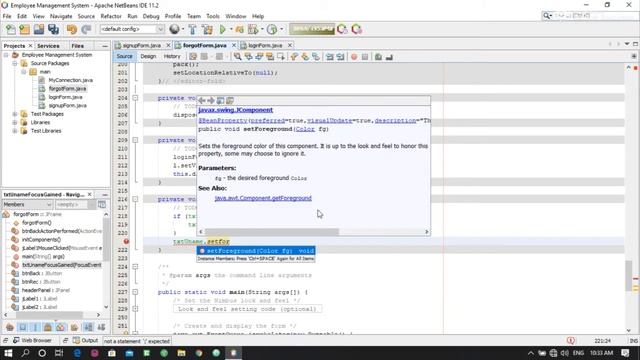Screen dimensions: 640x360
Task: Click the Save All toolbar icon
Action: 53,29
